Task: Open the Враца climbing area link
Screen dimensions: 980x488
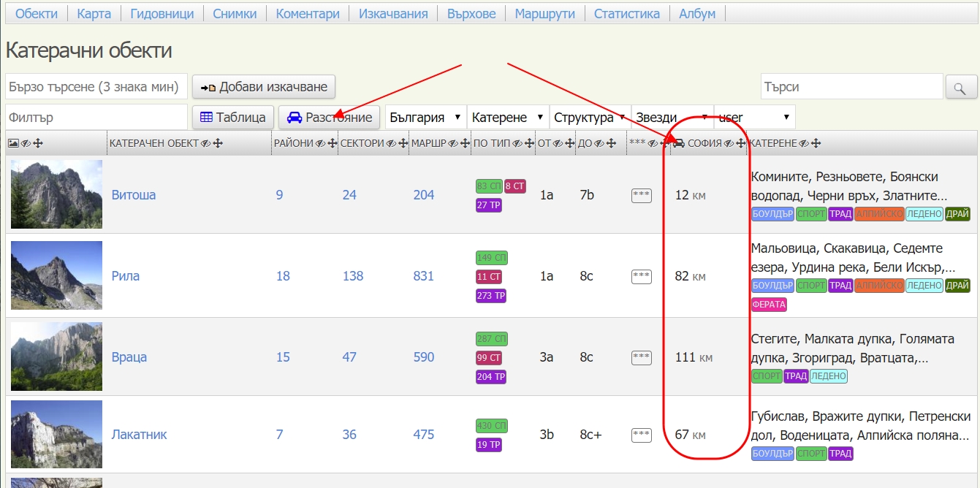Action: pos(129,357)
